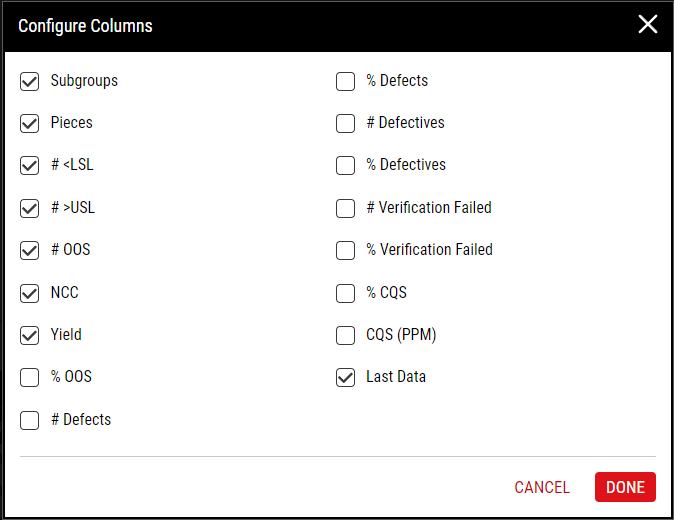Tick the % Defectives checkbox
The width and height of the screenshot is (674, 520).
(345, 165)
